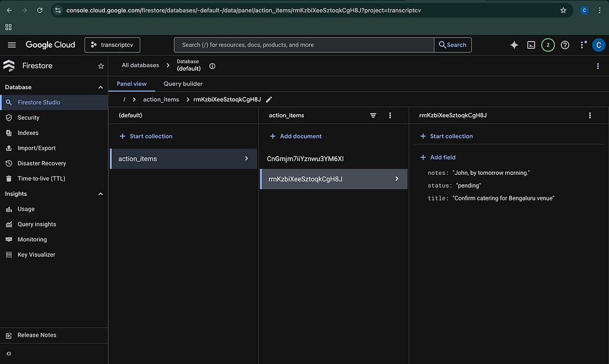Show database info icon

click(212, 66)
